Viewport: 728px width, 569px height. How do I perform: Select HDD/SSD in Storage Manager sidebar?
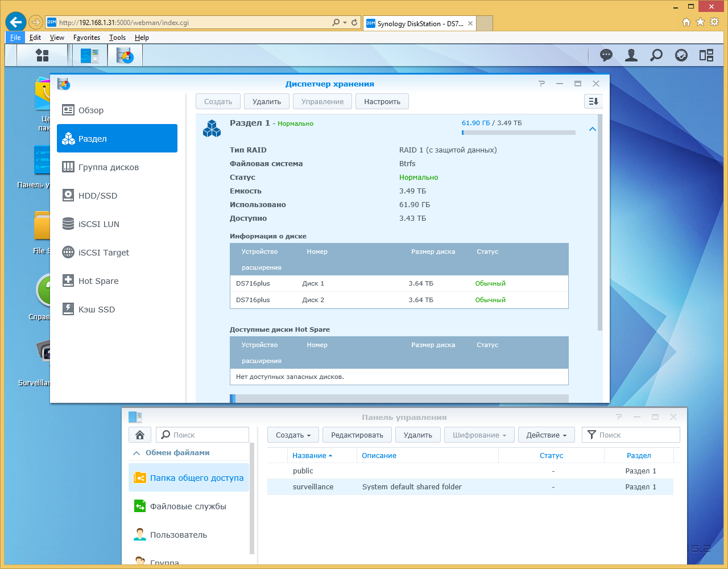pyautogui.click(x=98, y=196)
